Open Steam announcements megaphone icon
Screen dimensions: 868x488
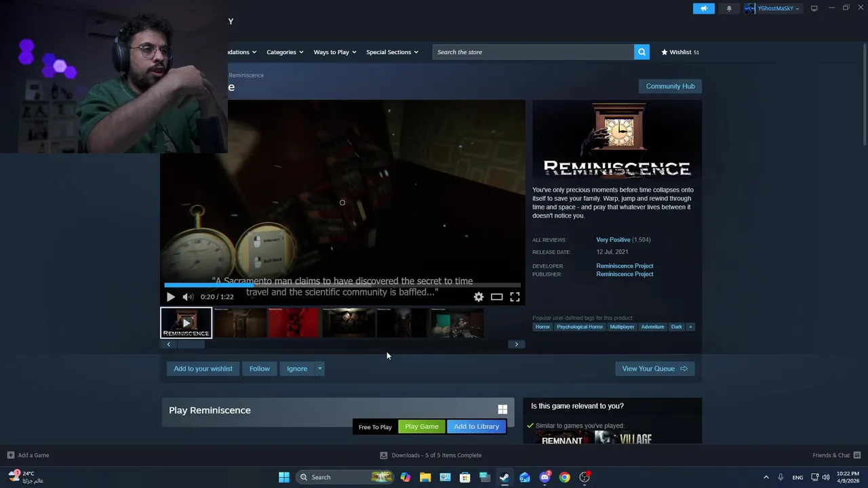tap(703, 8)
